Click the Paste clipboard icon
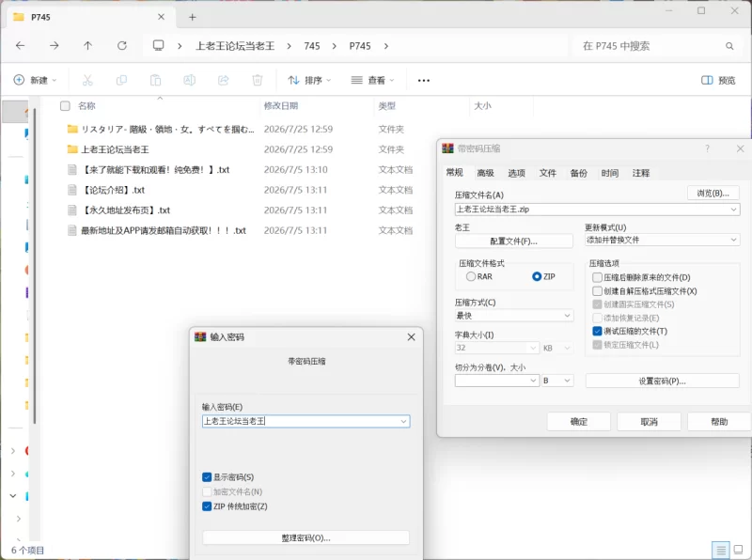 point(155,80)
